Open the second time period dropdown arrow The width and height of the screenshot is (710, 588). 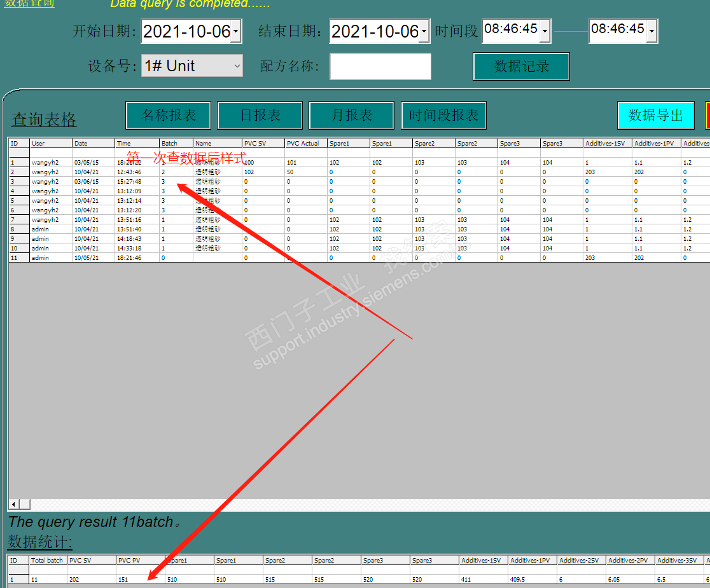(x=651, y=31)
